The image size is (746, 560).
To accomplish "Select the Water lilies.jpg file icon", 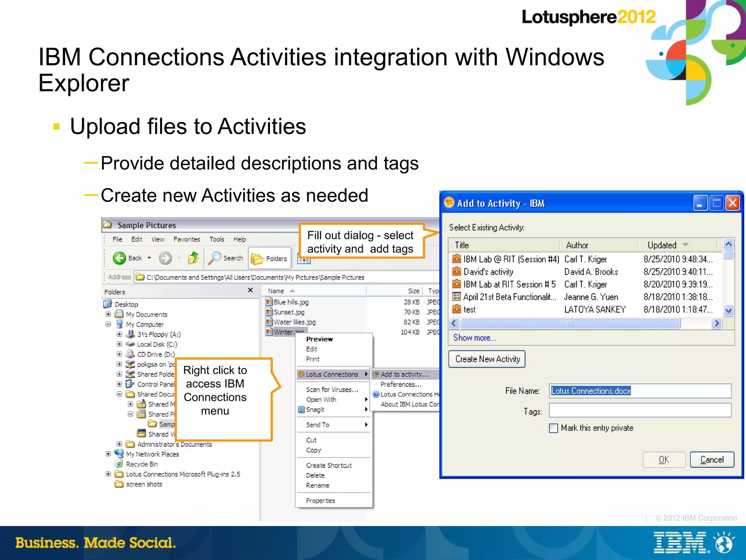I will [x=269, y=322].
